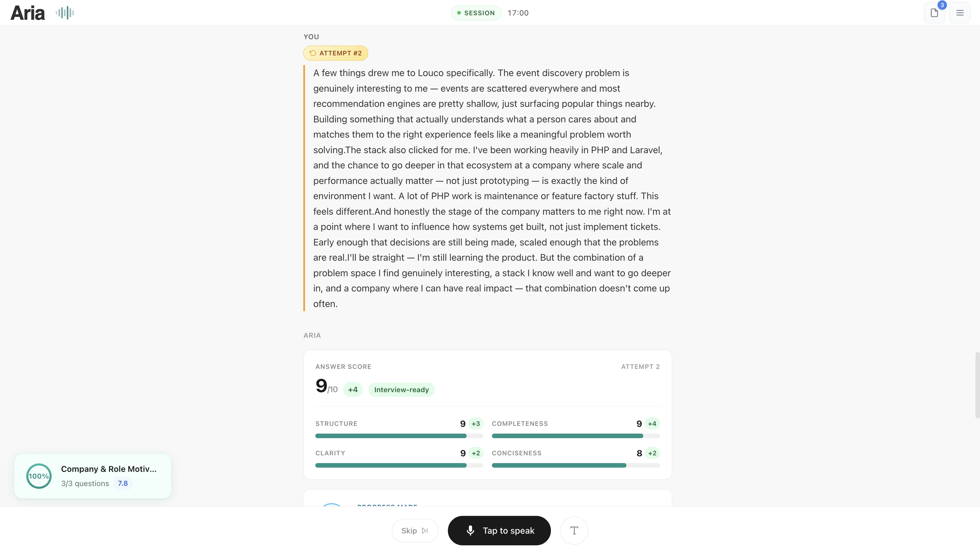This screenshot has height=557, width=980.
Task: Click the Structure score bar
Action: coord(399,436)
